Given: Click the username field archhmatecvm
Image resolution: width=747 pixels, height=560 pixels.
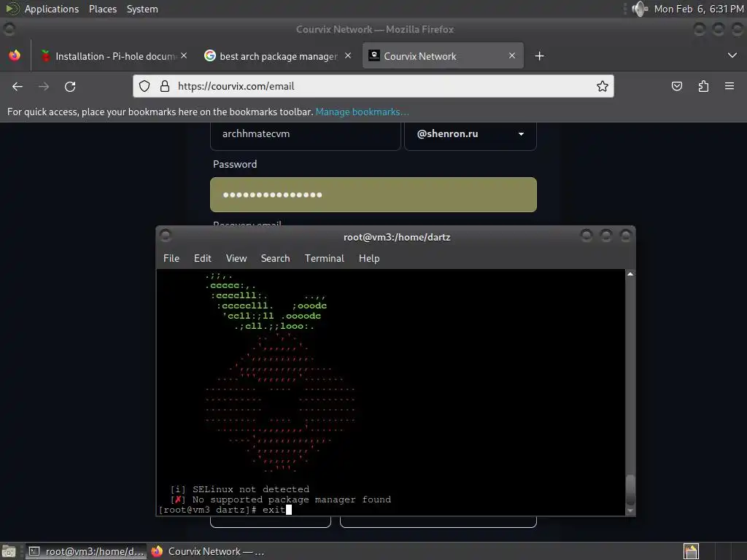Looking at the screenshot, I should (306, 134).
